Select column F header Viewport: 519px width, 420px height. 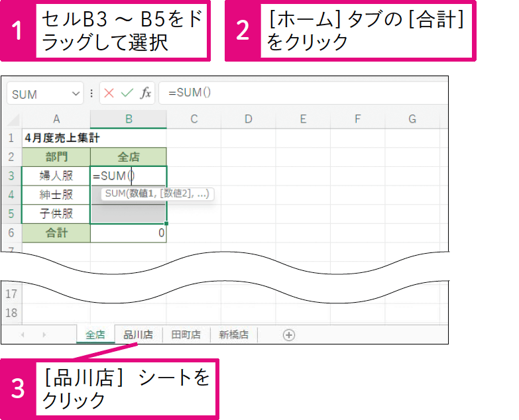(357, 119)
